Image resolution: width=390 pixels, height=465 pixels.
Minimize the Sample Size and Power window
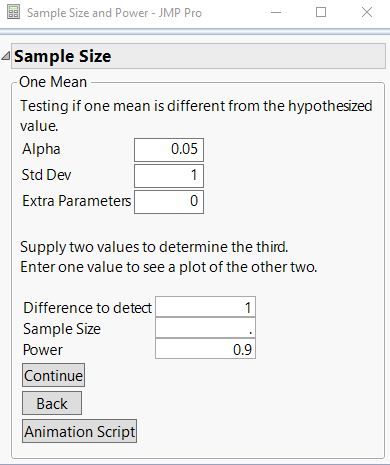[276, 13]
